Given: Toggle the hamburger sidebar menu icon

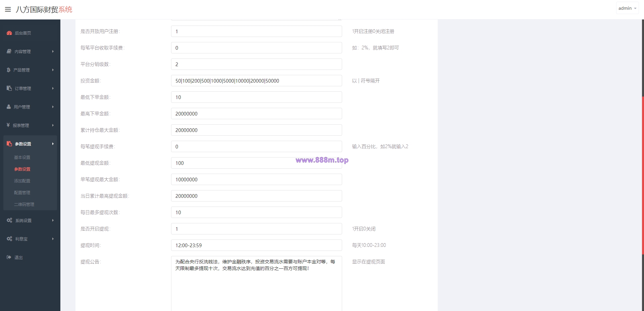Looking at the screenshot, I should tap(8, 9).
